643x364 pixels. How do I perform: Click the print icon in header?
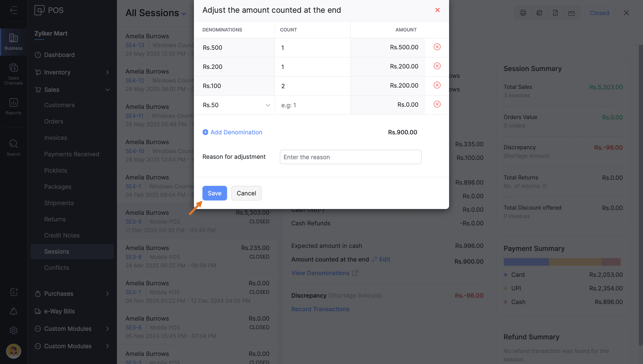[x=523, y=13]
